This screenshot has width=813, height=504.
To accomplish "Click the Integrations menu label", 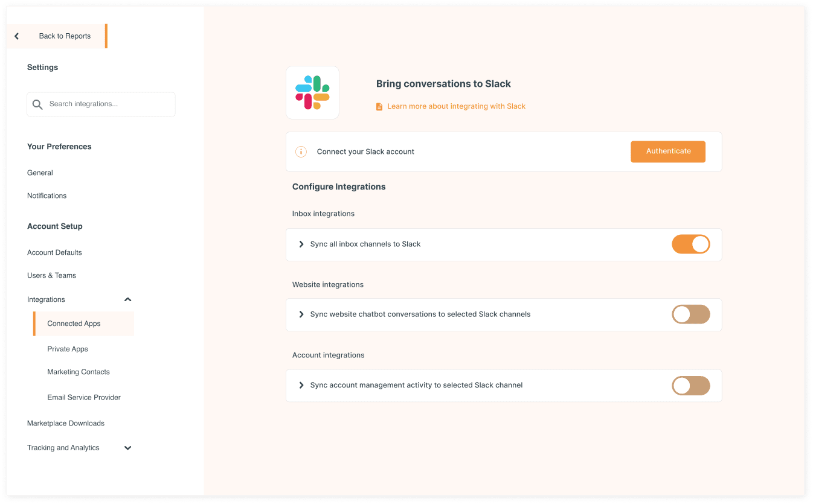I will (46, 299).
